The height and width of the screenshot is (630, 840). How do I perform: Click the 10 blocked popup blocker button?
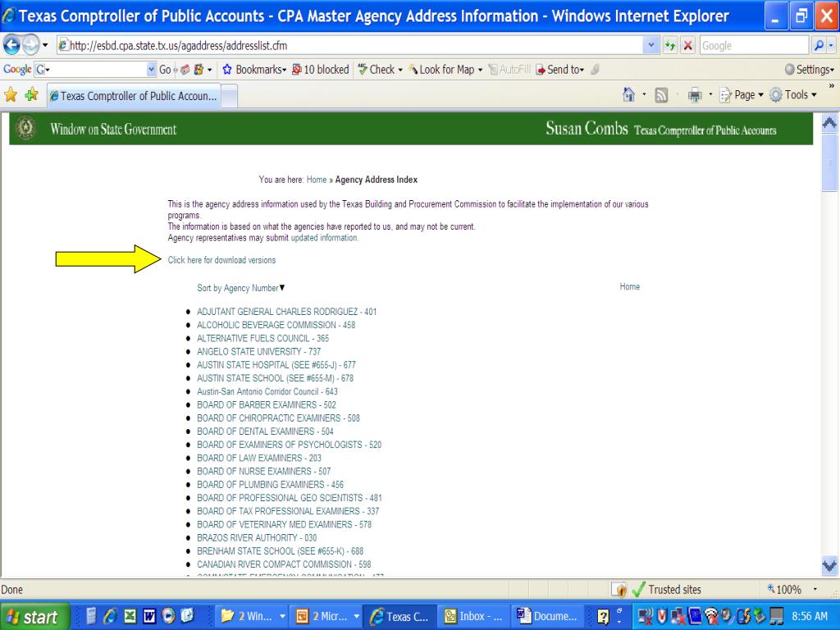[321, 69]
